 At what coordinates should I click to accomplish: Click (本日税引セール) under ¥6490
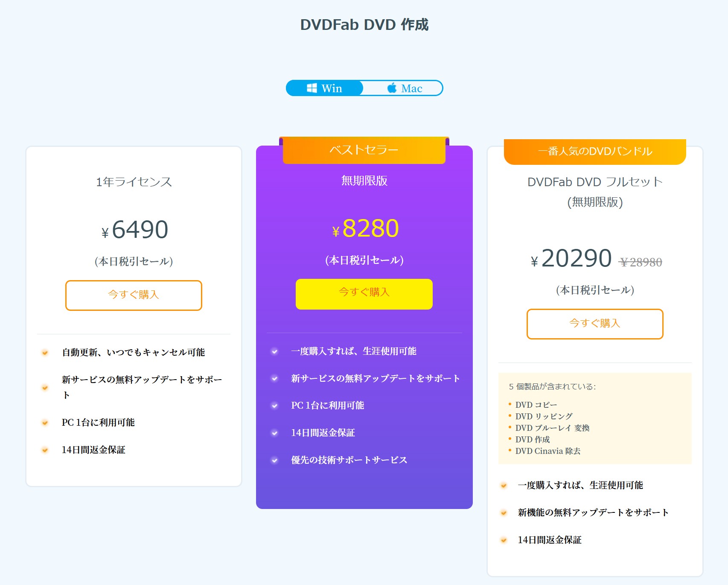[134, 261]
